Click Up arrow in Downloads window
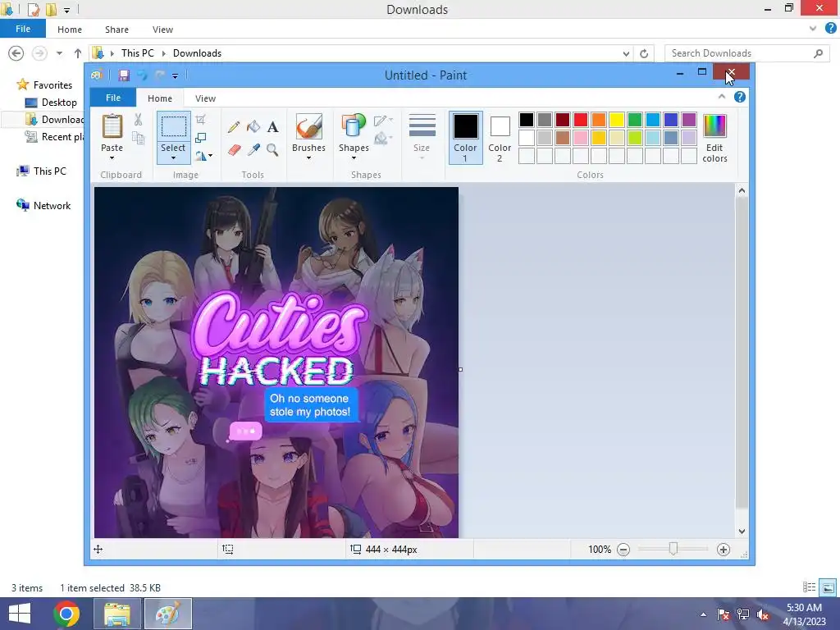The height and width of the screenshot is (630, 840). click(x=78, y=53)
